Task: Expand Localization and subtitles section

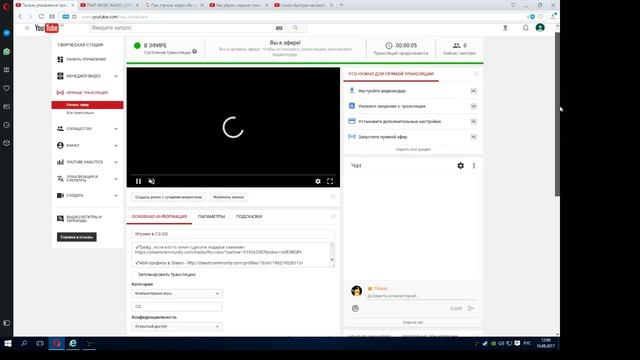Action: pos(116,179)
